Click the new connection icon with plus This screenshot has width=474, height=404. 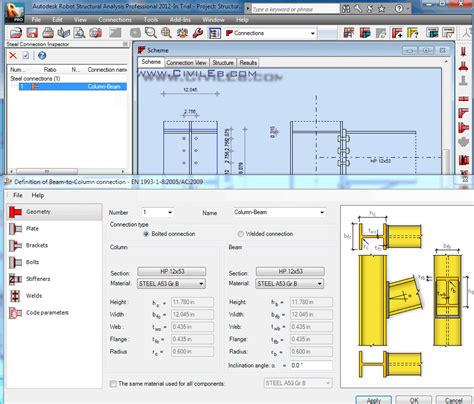pyautogui.click(x=397, y=33)
